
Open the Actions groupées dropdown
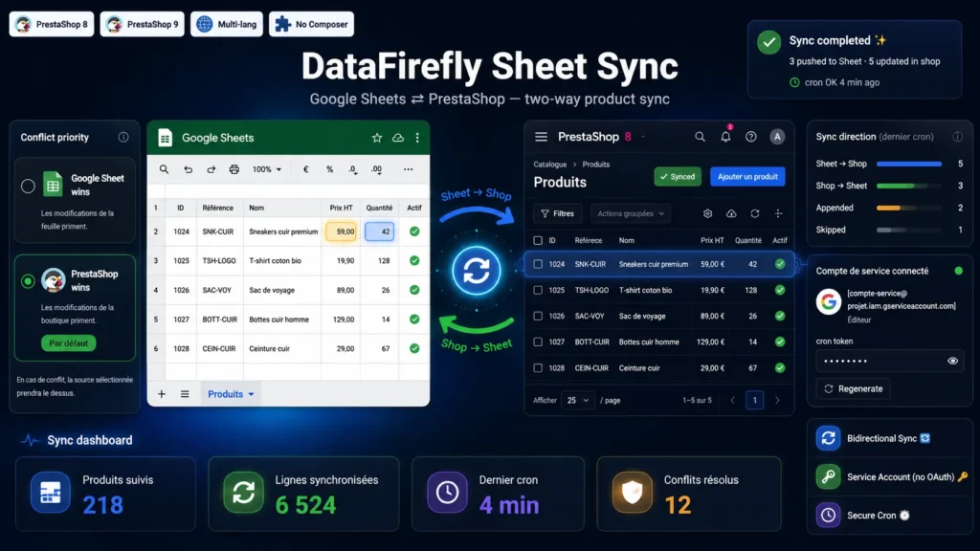pos(631,213)
